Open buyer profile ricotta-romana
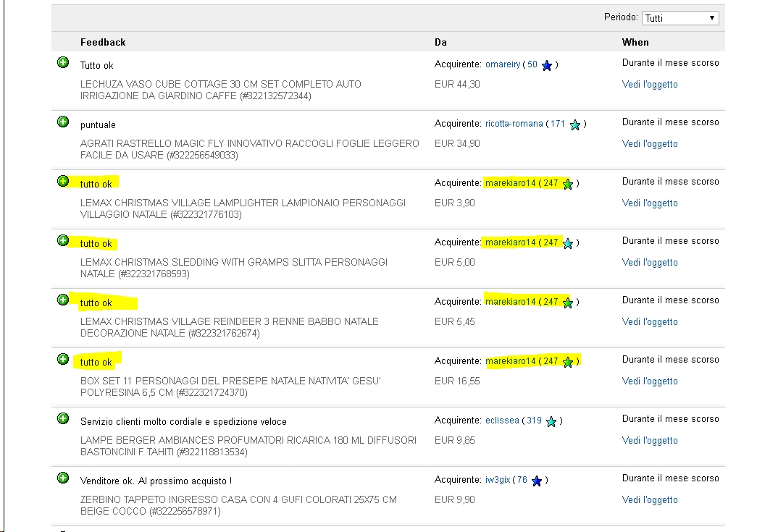Viewport: 757px width, 532px height. (514, 124)
